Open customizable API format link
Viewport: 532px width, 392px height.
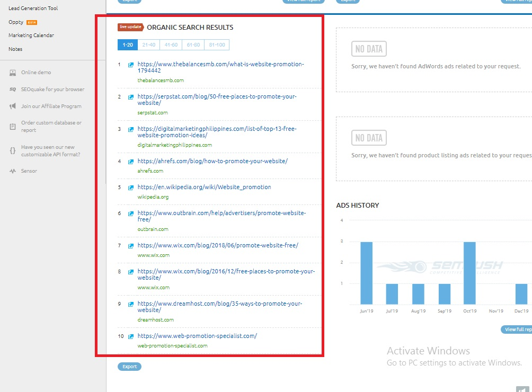(x=50, y=150)
